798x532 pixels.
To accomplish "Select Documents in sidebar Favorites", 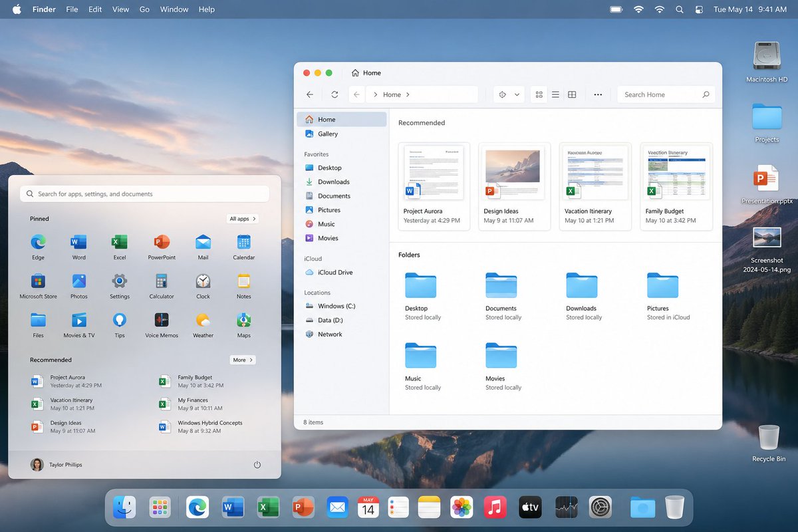I will 341,196.
